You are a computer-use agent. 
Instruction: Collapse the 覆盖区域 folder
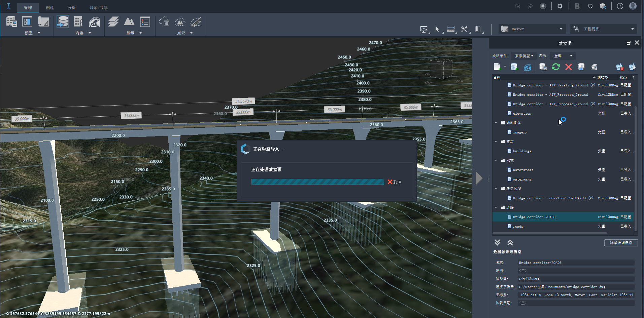pos(496,189)
